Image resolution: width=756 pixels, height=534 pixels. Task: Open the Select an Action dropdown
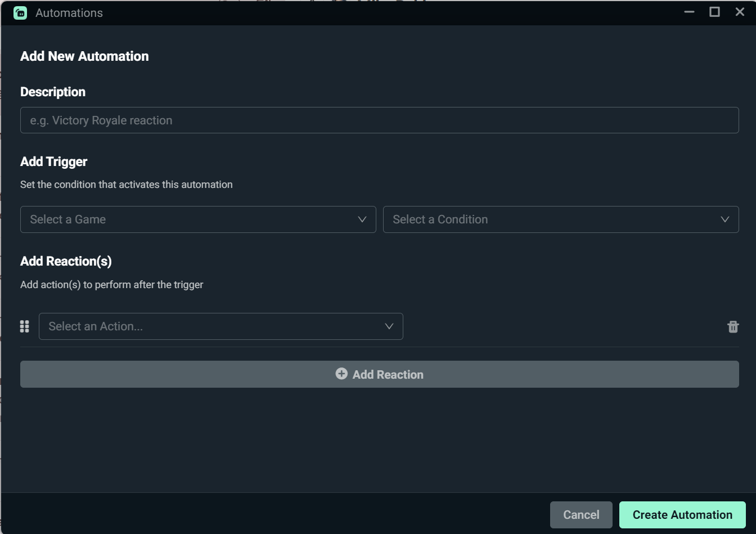(221, 326)
